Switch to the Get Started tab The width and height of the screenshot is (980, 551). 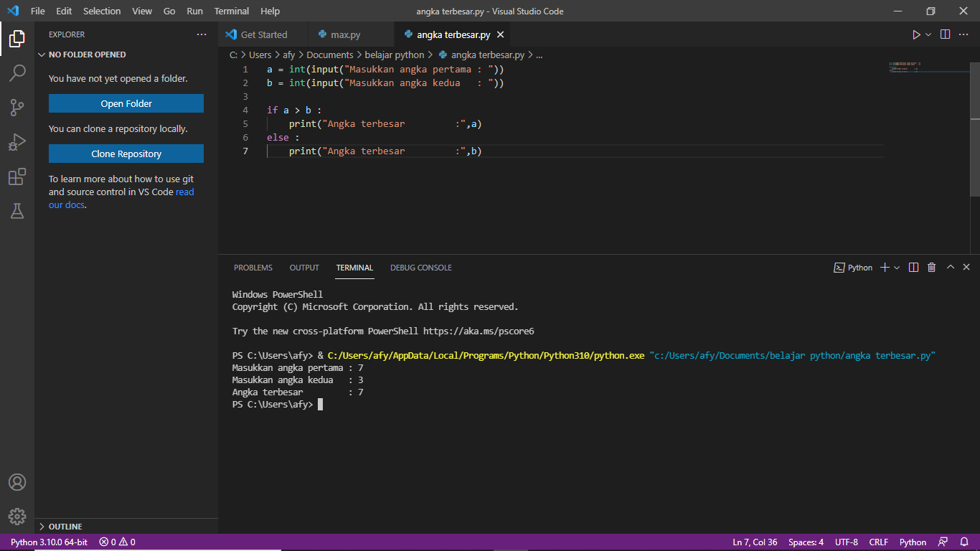coord(263,34)
